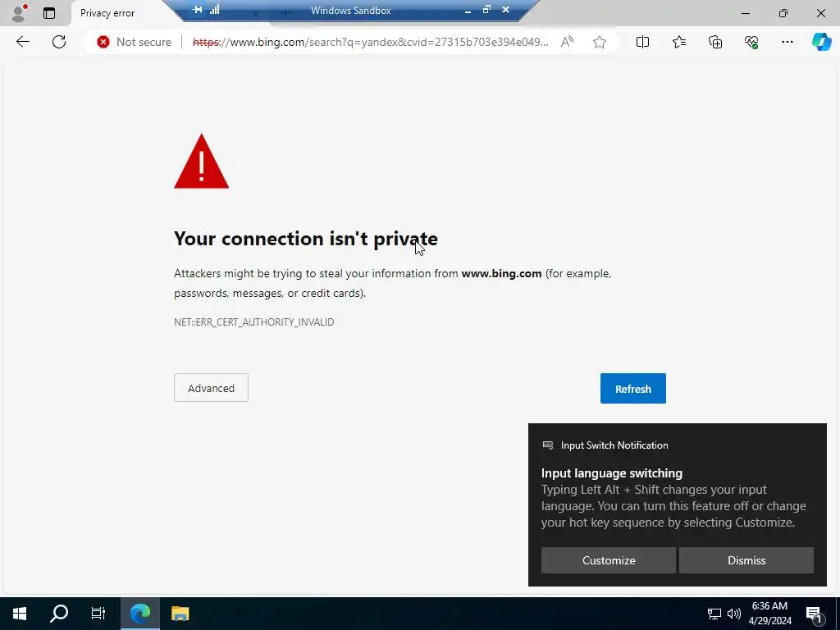840x630 pixels.
Task: Click the Advanced button
Action: [x=211, y=388]
